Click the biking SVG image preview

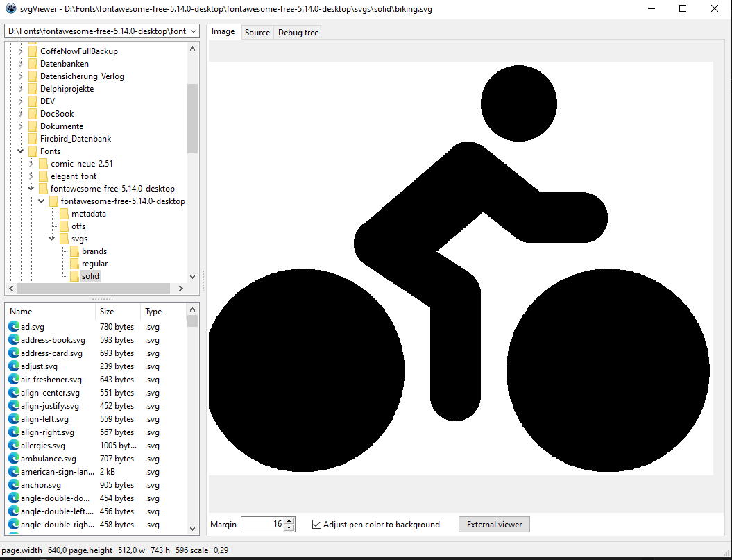(x=461, y=269)
